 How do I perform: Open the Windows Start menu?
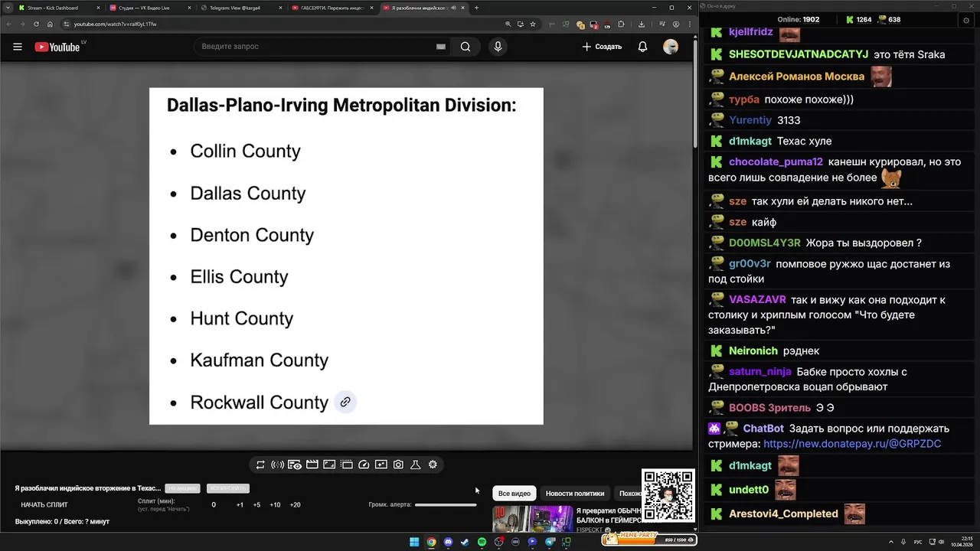414,542
